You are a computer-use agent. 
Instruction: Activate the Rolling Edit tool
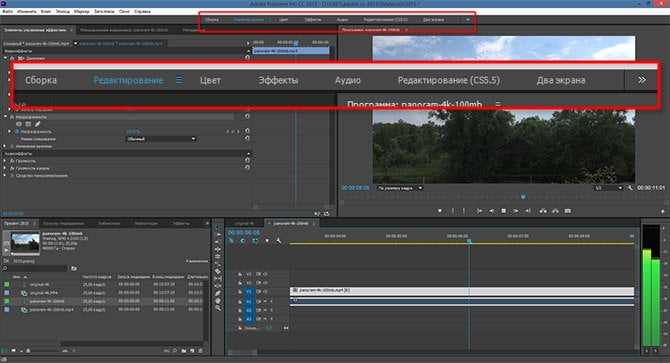(x=217, y=256)
